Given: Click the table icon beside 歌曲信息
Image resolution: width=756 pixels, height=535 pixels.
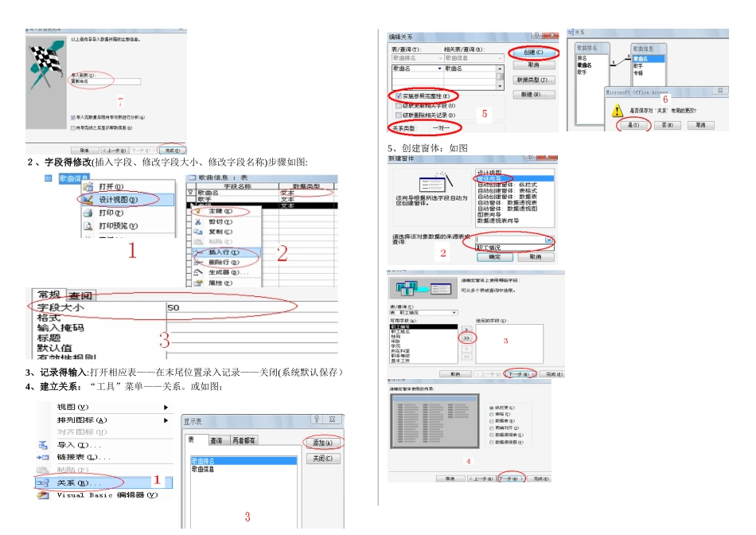Looking at the screenshot, I should pyautogui.click(x=49, y=178).
